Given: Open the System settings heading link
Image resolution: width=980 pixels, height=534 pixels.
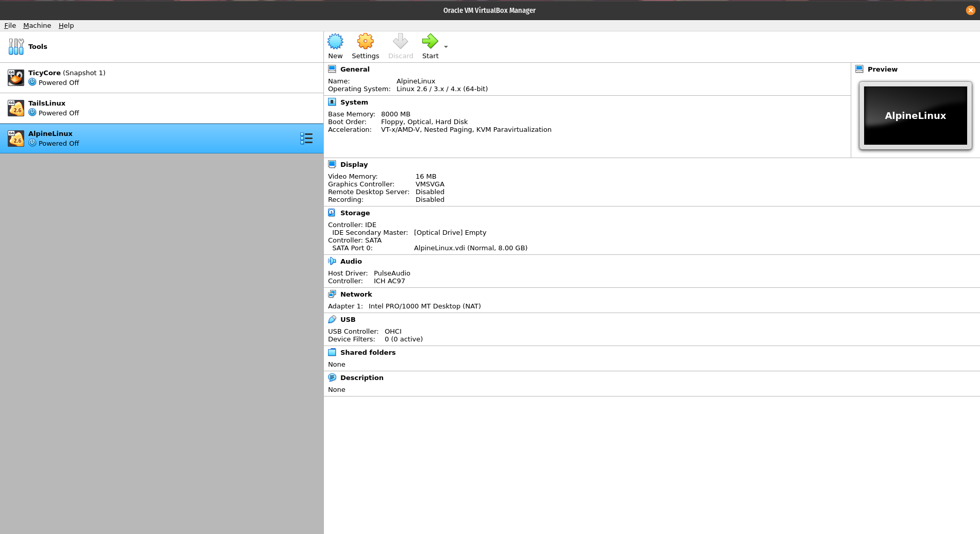Looking at the screenshot, I should tap(354, 102).
